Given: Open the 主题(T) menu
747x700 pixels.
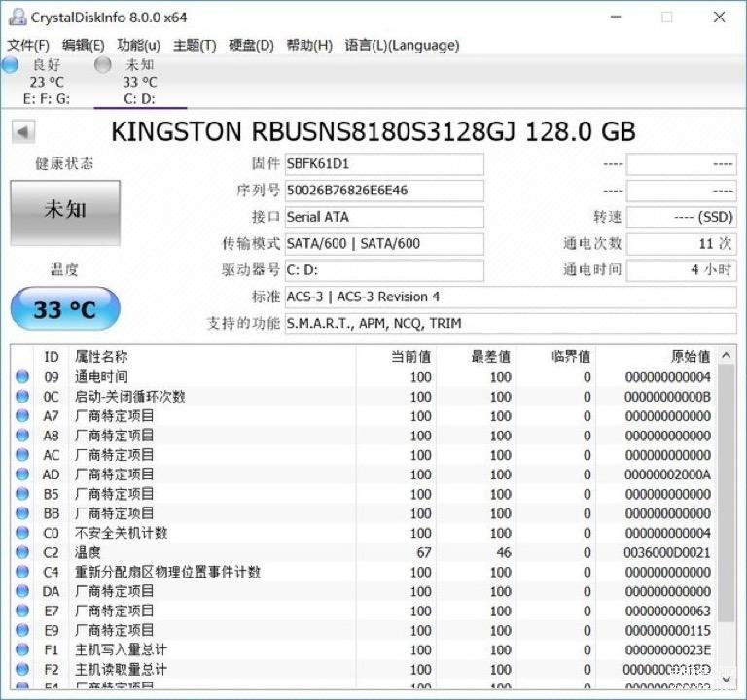Looking at the screenshot, I should pyautogui.click(x=195, y=46).
